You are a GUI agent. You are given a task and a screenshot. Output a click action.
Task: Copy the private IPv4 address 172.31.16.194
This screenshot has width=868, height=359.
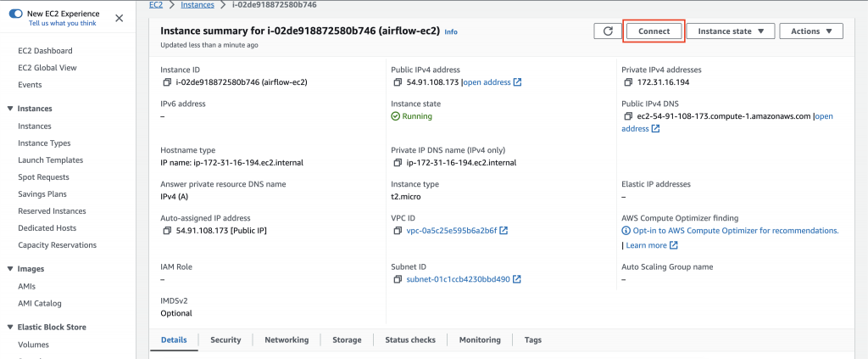(x=628, y=82)
